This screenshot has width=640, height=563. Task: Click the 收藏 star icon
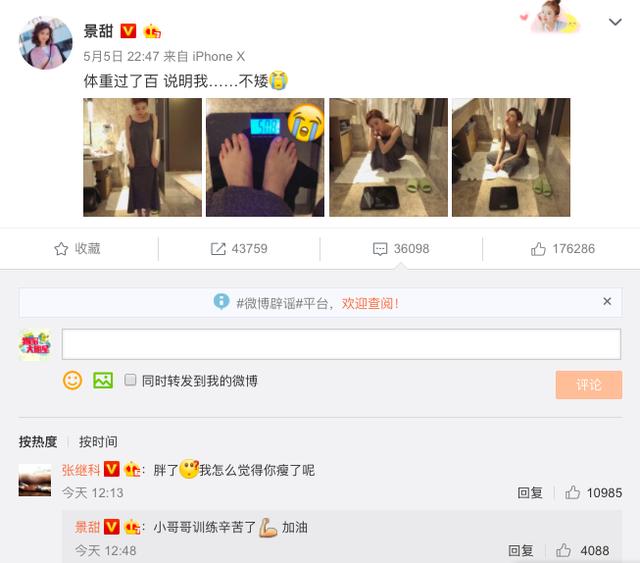coord(61,249)
